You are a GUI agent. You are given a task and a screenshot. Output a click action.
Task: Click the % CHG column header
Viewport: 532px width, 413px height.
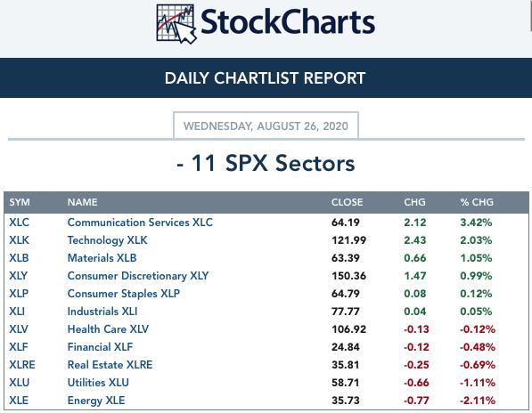(477, 202)
